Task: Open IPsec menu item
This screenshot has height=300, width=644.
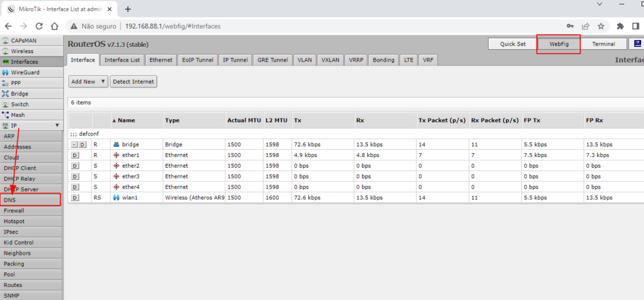Action: [x=31, y=232]
